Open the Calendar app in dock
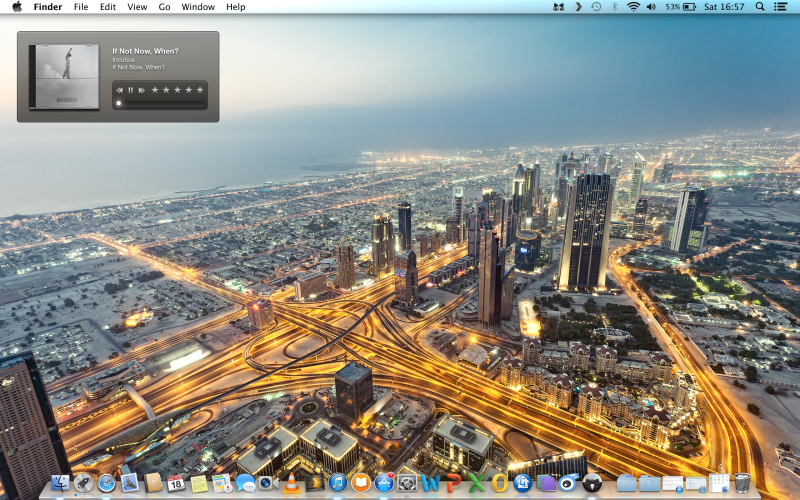The height and width of the screenshot is (500, 800). (176, 484)
